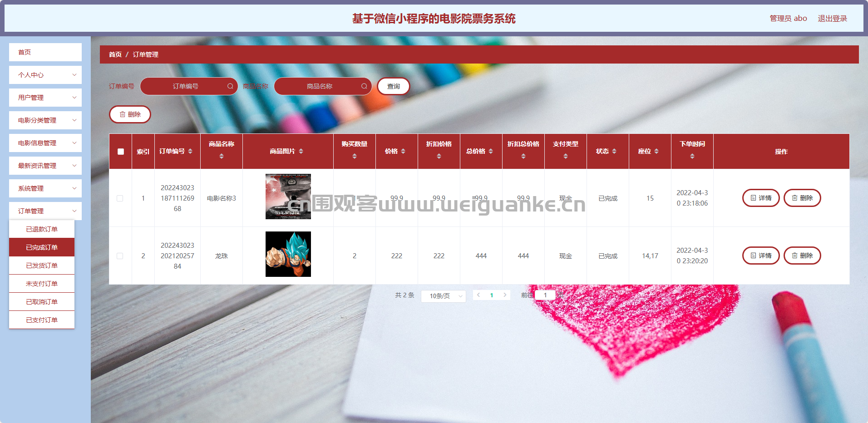868x423 pixels.
Task: Open 龙珠 poster thumbnail
Action: (288, 254)
